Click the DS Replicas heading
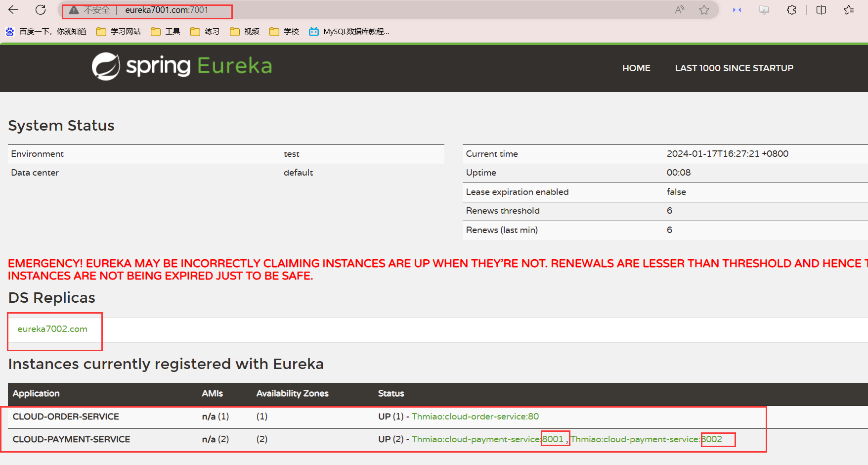 (x=52, y=298)
